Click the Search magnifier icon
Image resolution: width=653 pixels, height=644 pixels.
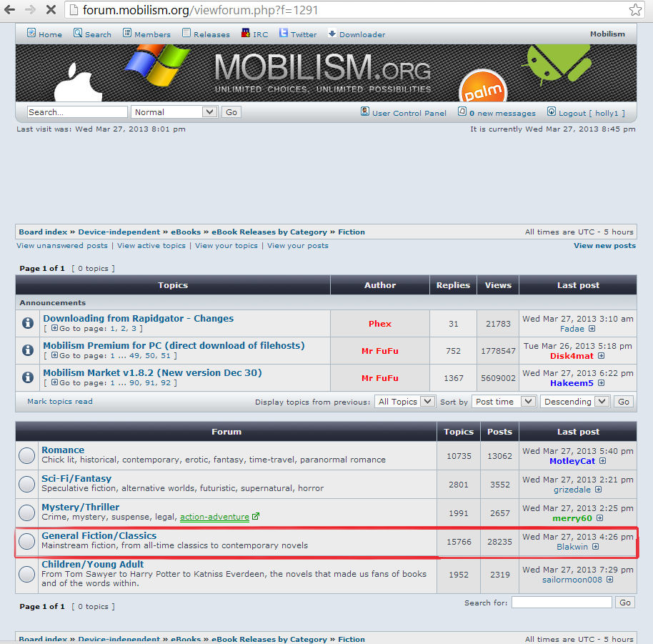tap(78, 33)
